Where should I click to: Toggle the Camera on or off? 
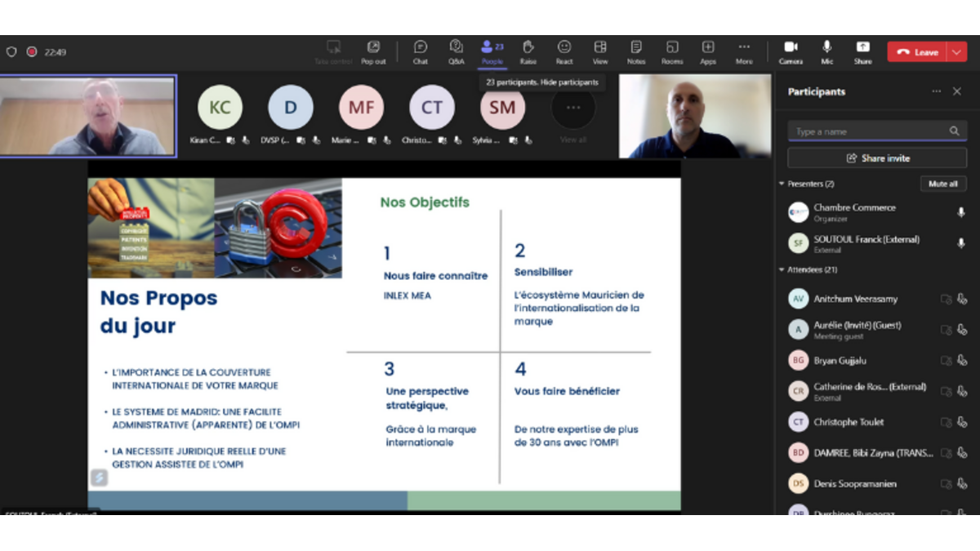(790, 51)
